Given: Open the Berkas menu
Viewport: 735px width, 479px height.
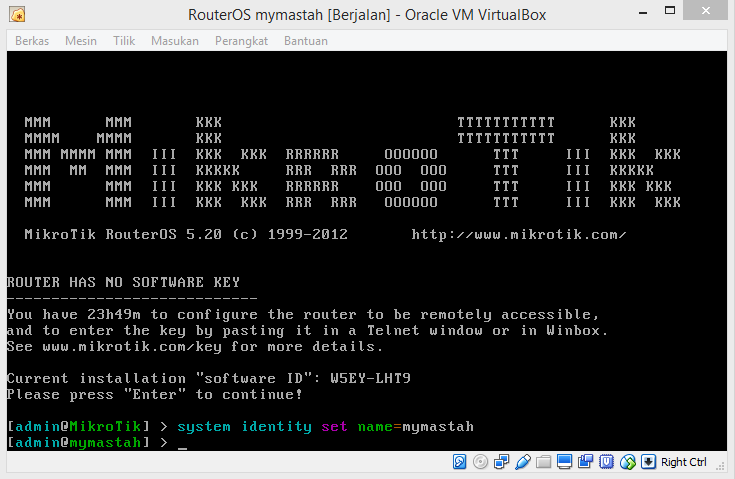Looking at the screenshot, I should click(x=32, y=41).
